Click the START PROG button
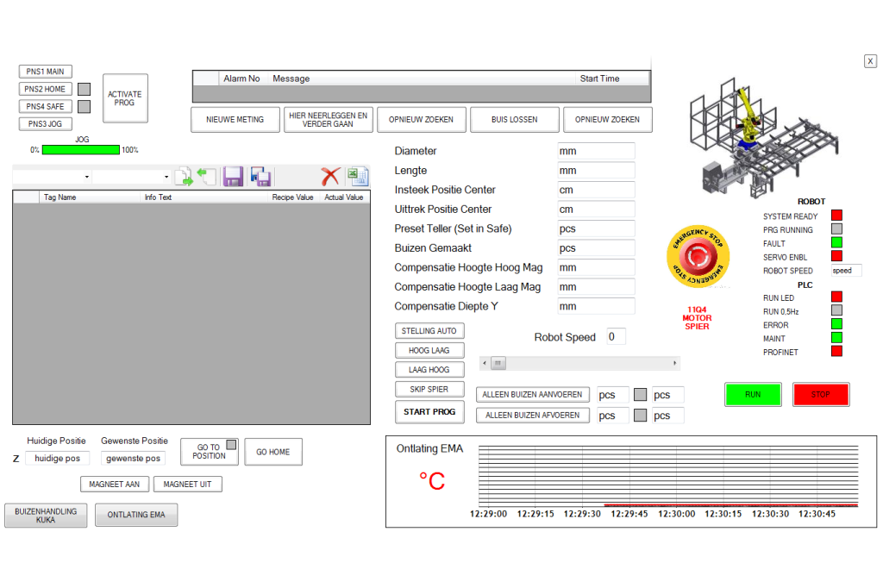 (429, 412)
